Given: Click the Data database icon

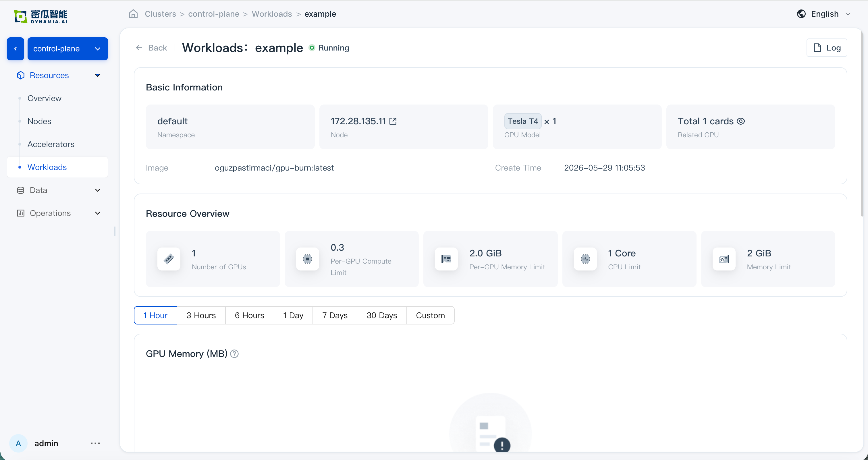Looking at the screenshot, I should pyautogui.click(x=21, y=190).
